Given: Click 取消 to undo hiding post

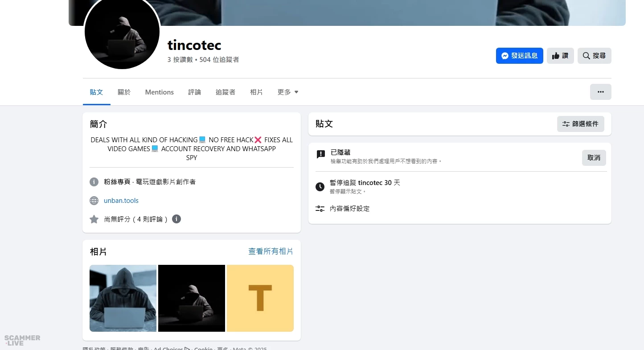Looking at the screenshot, I should click(594, 158).
